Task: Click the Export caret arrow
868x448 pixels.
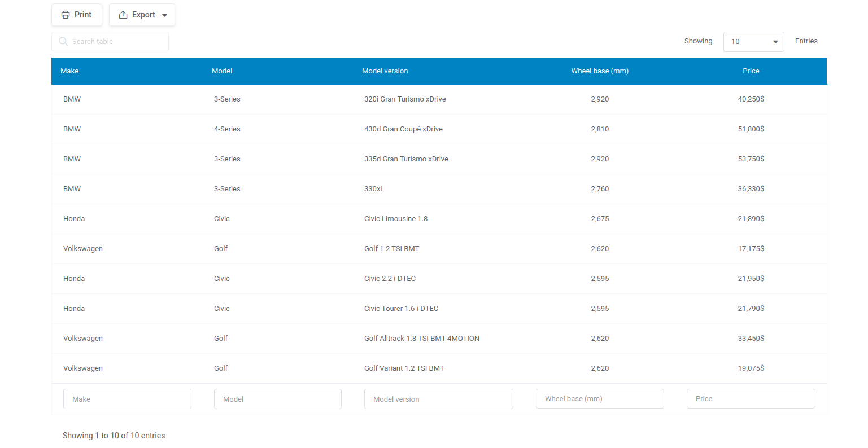Action: pyautogui.click(x=165, y=15)
